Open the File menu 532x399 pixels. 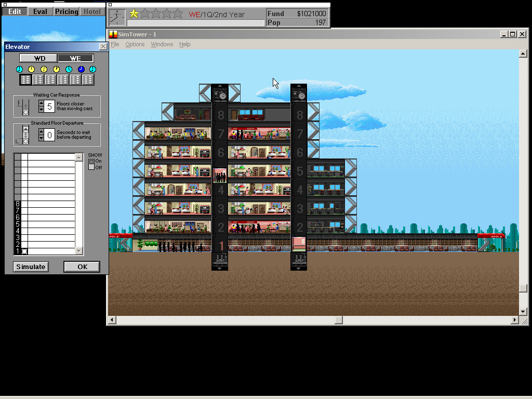point(115,44)
